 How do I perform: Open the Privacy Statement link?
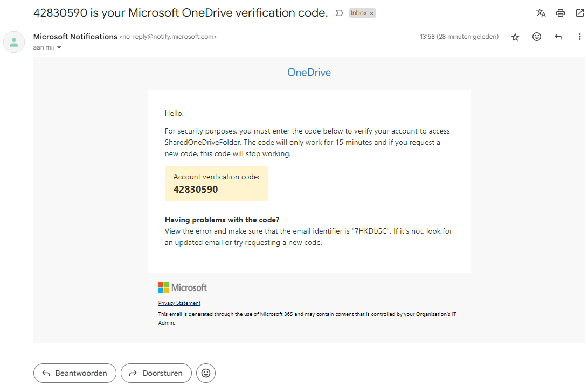(179, 303)
